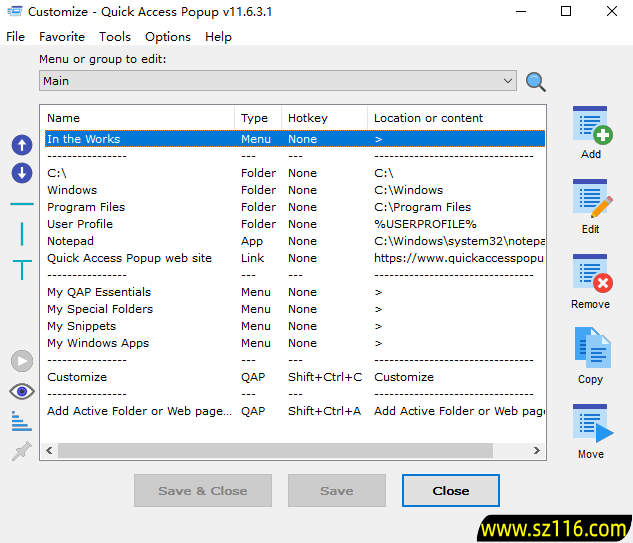
Task: Open the Tools menu
Action: coord(115,37)
